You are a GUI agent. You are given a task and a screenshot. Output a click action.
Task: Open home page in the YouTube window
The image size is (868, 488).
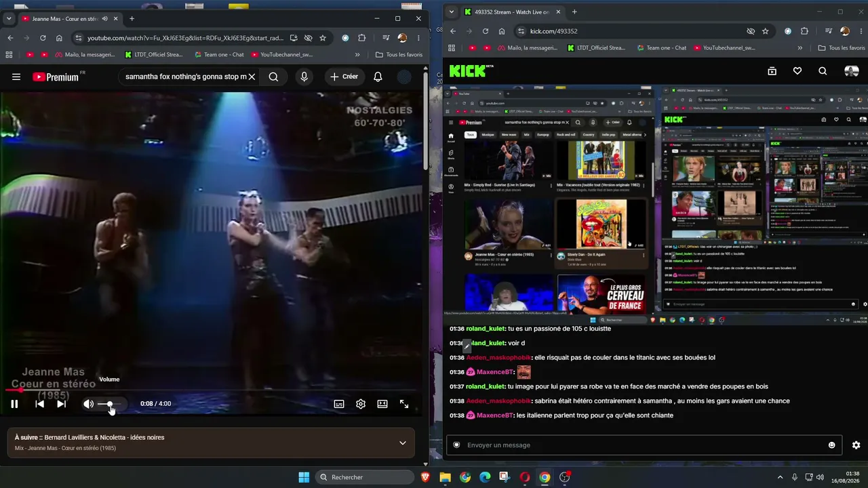point(59,38)
